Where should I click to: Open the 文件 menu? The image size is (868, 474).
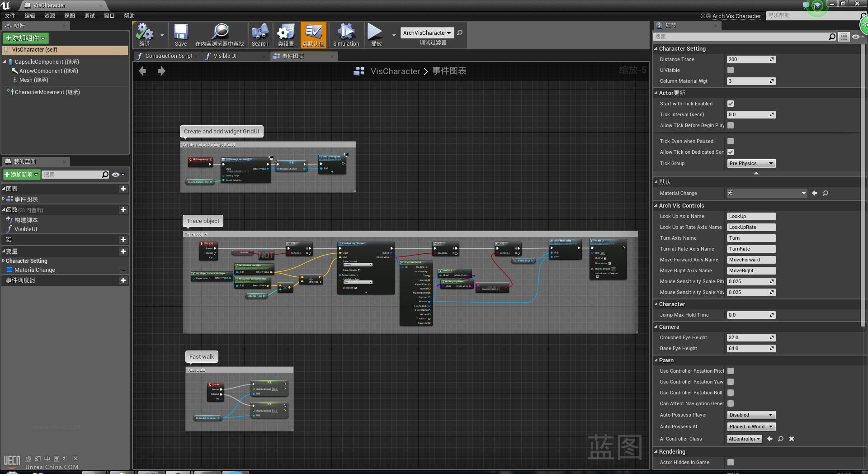(x=10, y=16)
